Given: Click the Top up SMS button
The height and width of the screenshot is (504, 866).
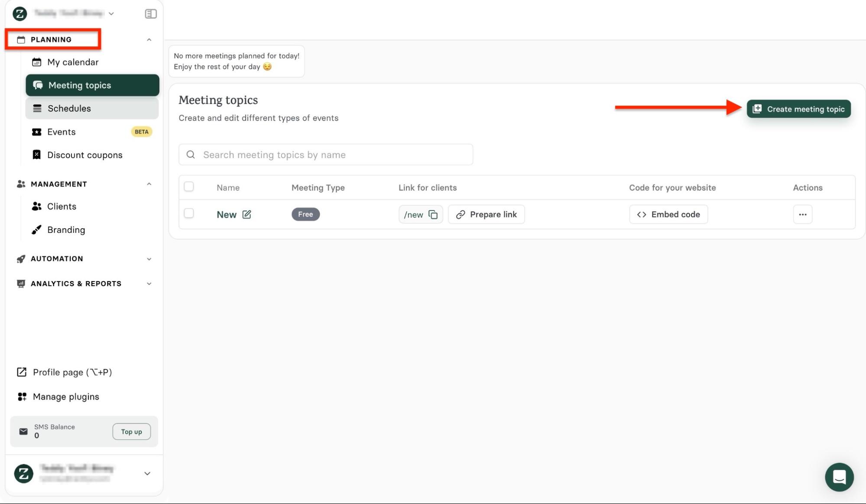Looking at the screenshot, I should (131, 432).
